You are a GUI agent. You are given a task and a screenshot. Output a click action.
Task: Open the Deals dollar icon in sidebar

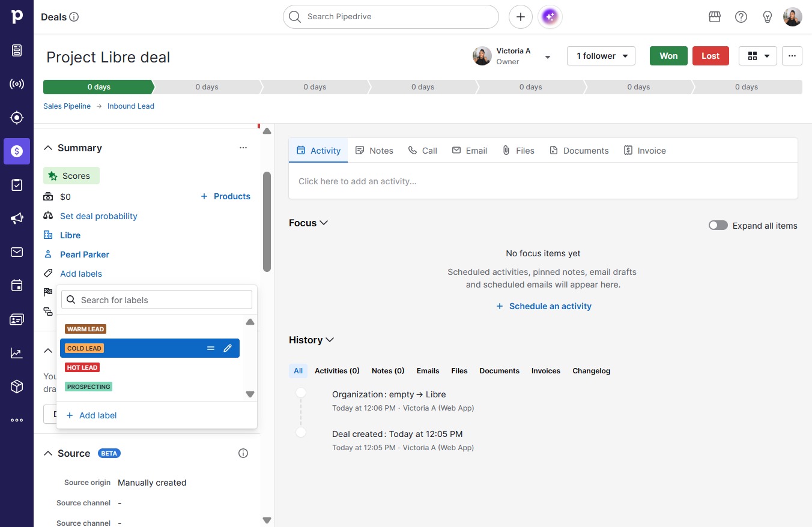[17, 151]
